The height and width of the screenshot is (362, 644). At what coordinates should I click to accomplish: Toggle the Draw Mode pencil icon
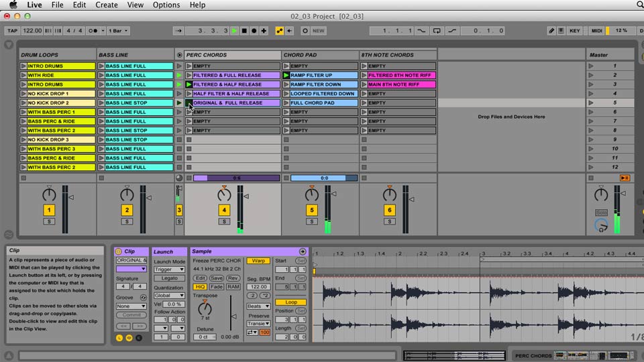point(551,31)
